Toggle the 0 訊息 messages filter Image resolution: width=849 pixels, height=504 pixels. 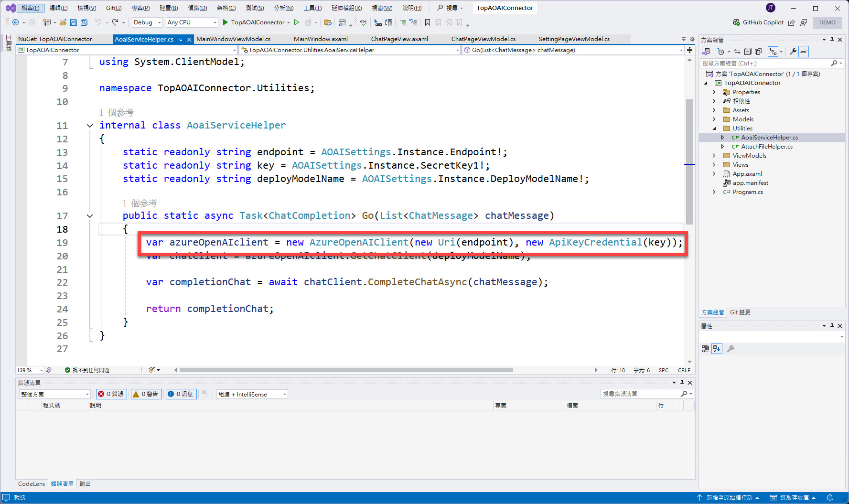tap(181, 394)
